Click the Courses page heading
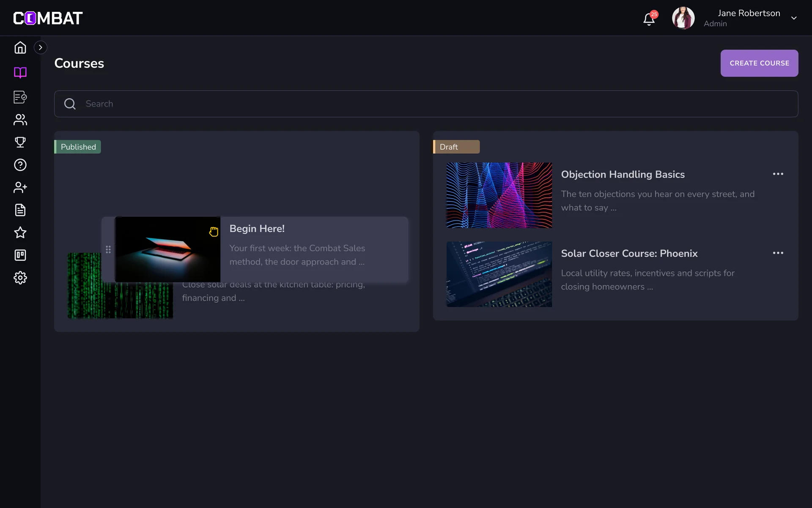 79,63
